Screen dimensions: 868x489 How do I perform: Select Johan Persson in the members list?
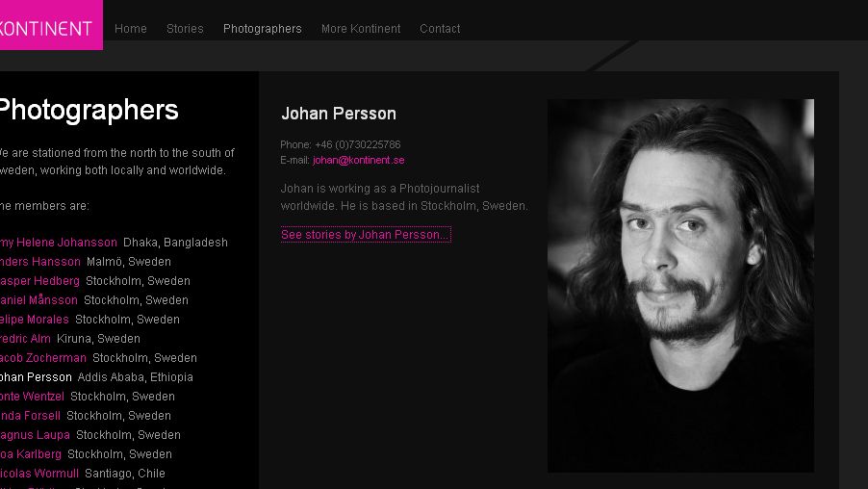point(36,377)
